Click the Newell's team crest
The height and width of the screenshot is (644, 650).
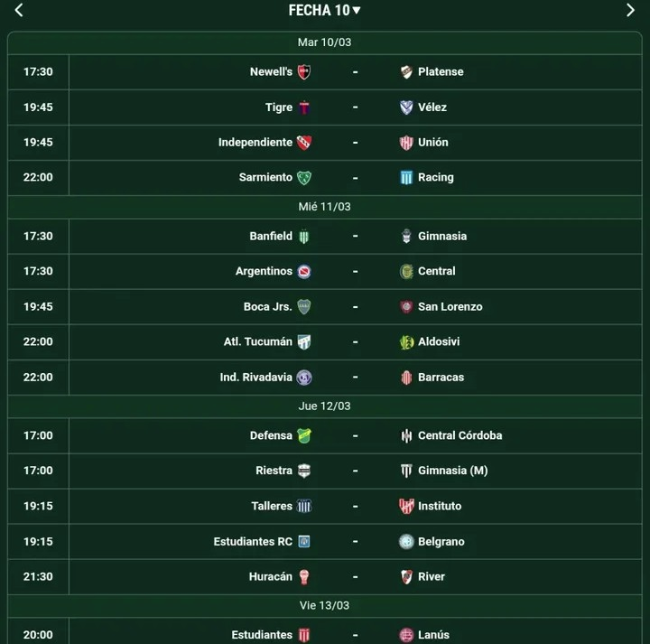click(304, 72)
